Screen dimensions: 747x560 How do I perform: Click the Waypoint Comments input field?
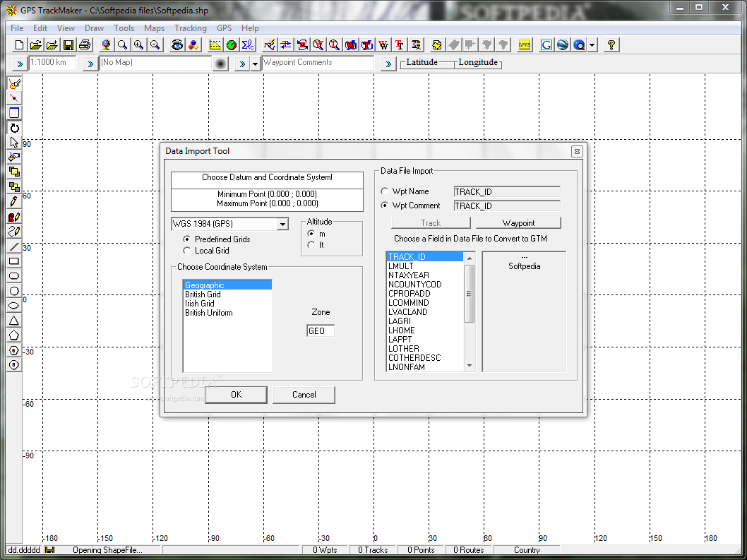(318, 62)
